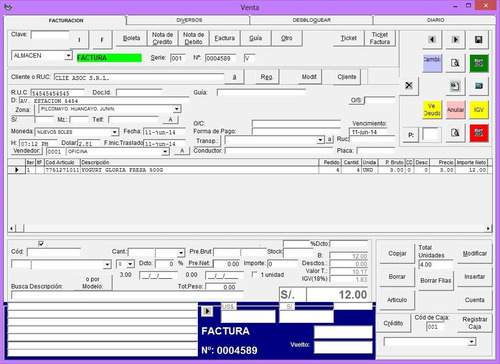Click the Guia button
The image size is (500, 364).
click(255, 38)
